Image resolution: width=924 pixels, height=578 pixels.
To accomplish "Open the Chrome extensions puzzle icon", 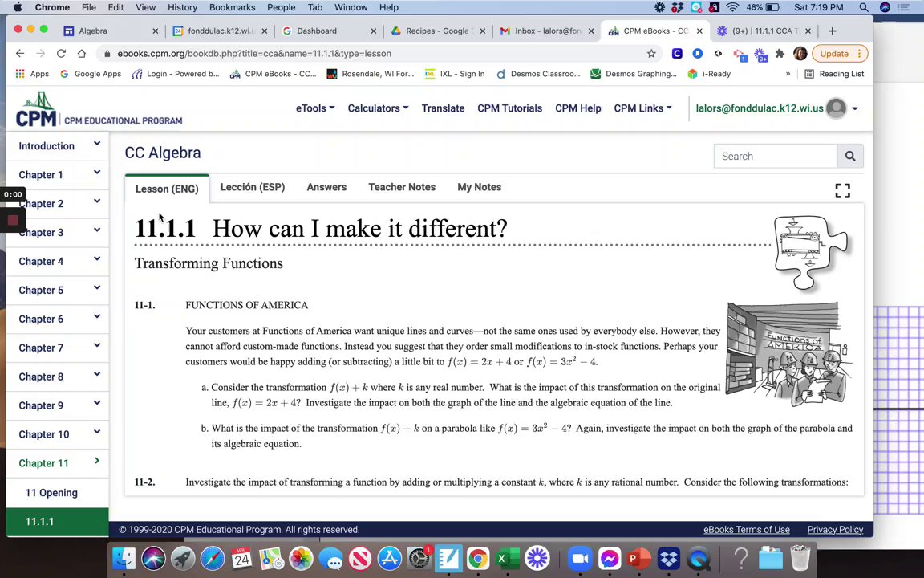I will click(780, 53).
